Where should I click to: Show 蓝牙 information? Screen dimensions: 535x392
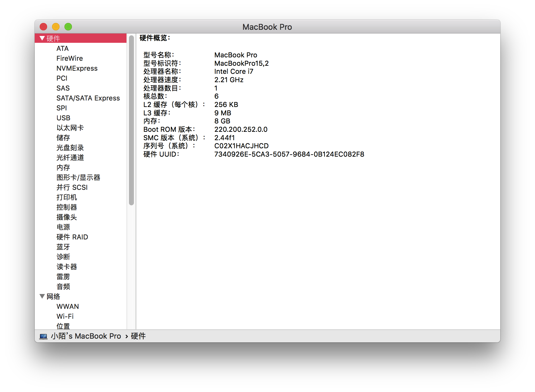pos(63,247)
